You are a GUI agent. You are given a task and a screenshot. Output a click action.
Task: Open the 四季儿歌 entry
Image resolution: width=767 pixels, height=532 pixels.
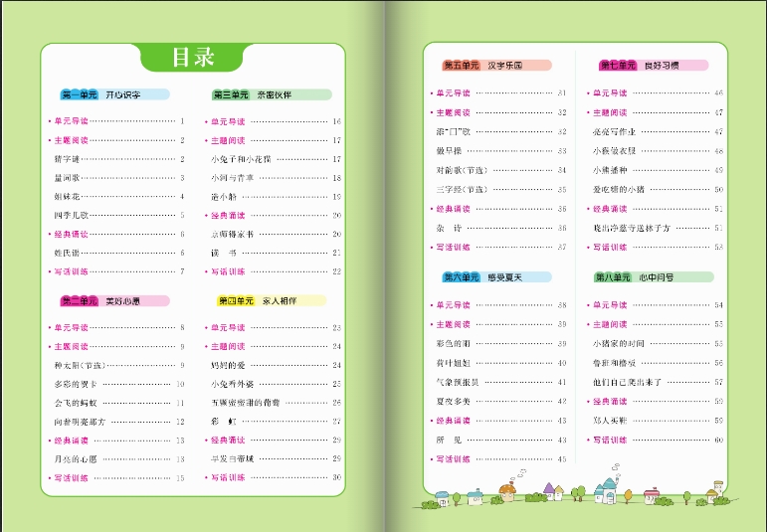pyautogui.click(x=71, y=215)
